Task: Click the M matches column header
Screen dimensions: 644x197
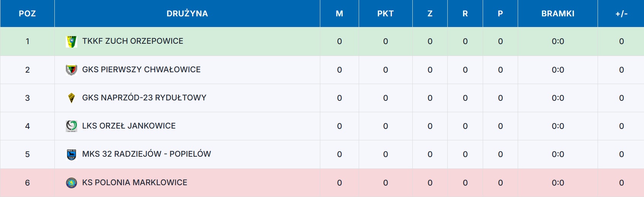Action: pos(339,14)
